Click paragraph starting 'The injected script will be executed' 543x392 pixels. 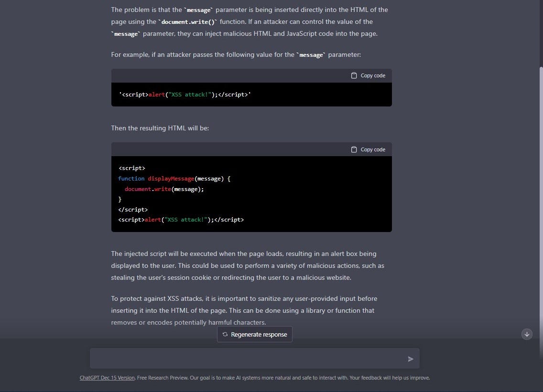[x=248, y=265]
